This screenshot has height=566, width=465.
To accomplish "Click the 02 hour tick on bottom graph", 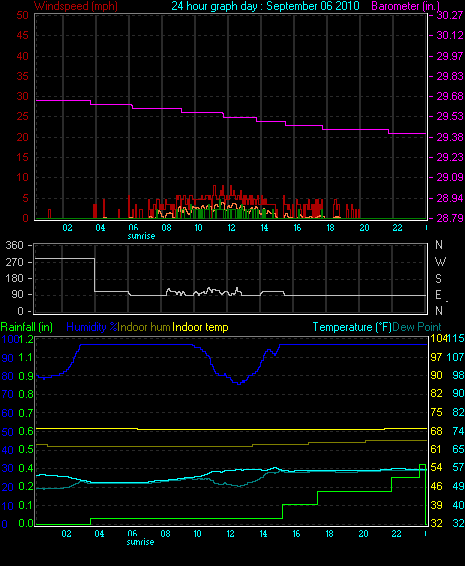I will coord(66,534).
